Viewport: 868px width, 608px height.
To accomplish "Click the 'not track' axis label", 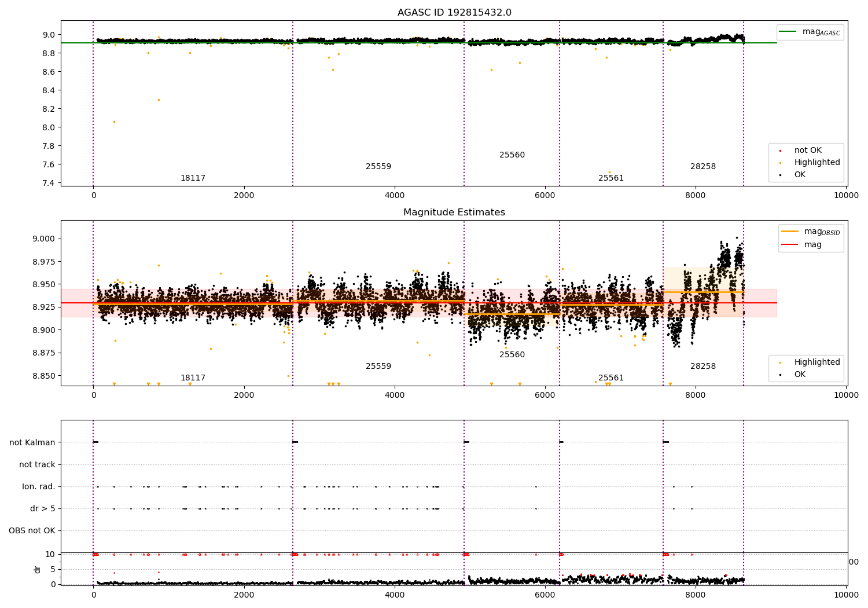I will click(x=37, y=464).
